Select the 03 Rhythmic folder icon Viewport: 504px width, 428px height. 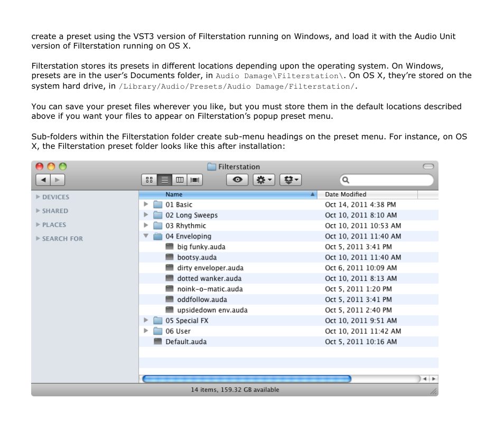[x=158, y=225]
